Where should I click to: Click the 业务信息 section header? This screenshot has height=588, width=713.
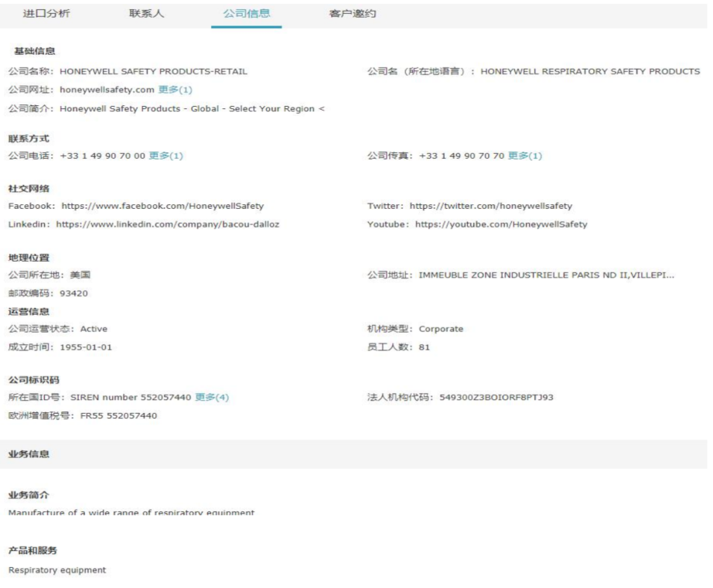pyautogui.click(x=29, y=454)
